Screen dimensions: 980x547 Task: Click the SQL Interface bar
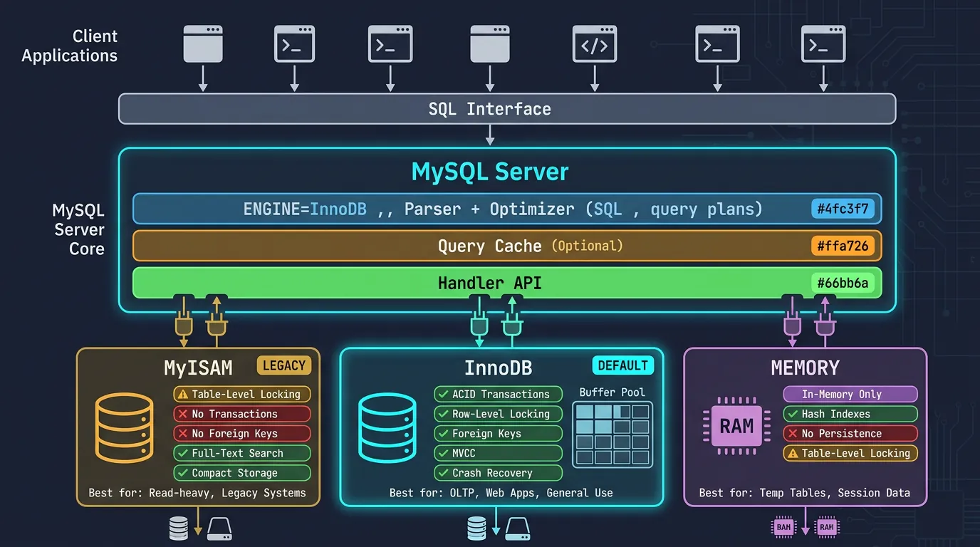(x=490, y=108)
